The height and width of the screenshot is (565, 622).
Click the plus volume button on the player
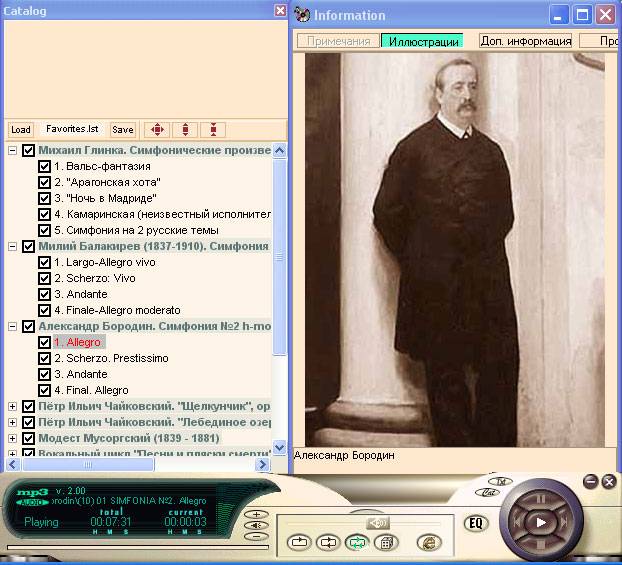click(x=256, y=514)
